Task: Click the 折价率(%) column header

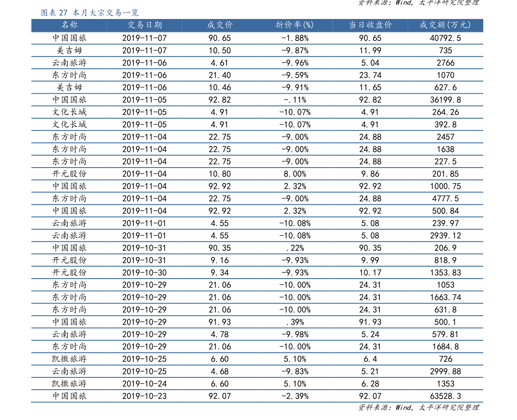Action: pyautogui.click(x=295, y=25)
